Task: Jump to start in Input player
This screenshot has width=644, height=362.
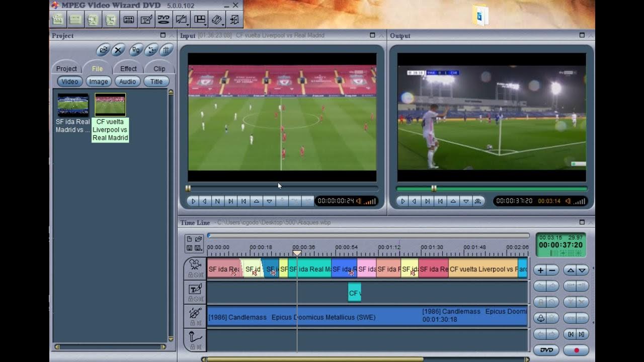Action: click(244, 201)
